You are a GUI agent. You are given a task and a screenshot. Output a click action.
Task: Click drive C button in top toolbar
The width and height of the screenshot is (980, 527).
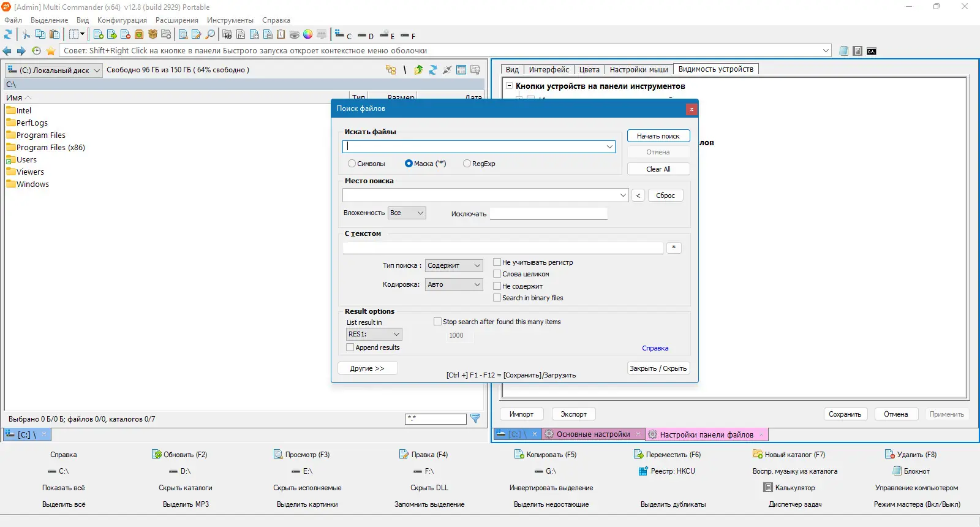point(343,35)
